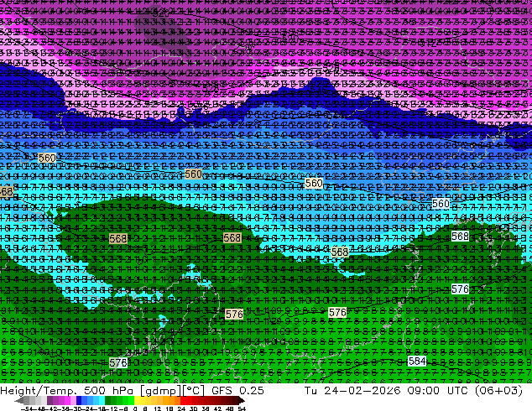This screenshot has width=532, height=411.
Task: Click the "24" legend value
Action: [181, 408]
